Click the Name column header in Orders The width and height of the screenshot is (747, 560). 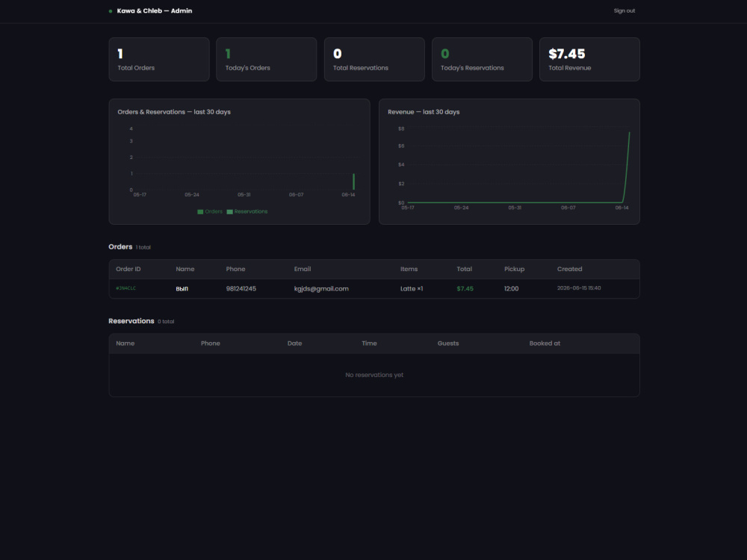[185, 269]
